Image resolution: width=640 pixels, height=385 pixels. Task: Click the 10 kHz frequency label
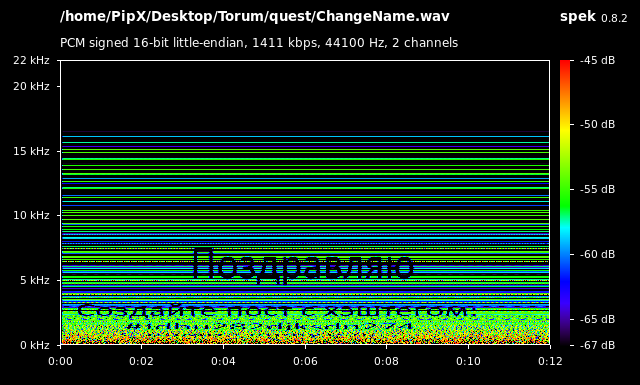tap(31, 215)
